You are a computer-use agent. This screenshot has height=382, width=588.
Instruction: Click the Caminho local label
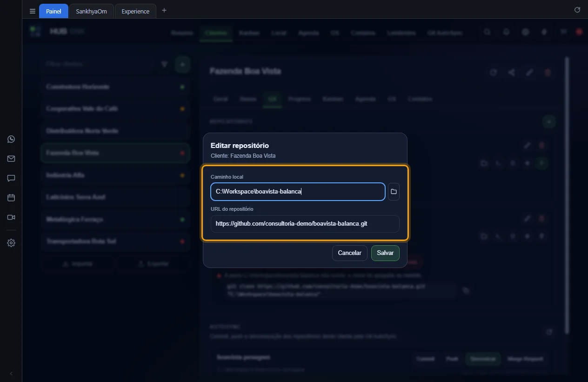coord(227,177)
